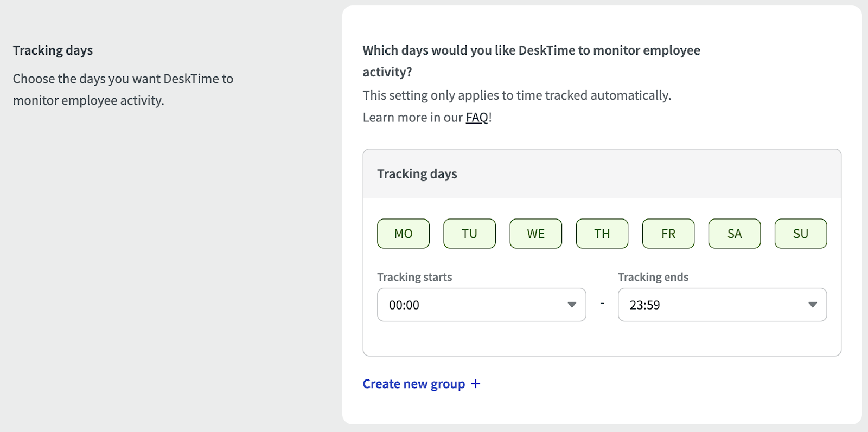Click the arrow beside 23:59
Image resolution: width=868 pixels, height=432 pixels.
(x=812, y=305)
